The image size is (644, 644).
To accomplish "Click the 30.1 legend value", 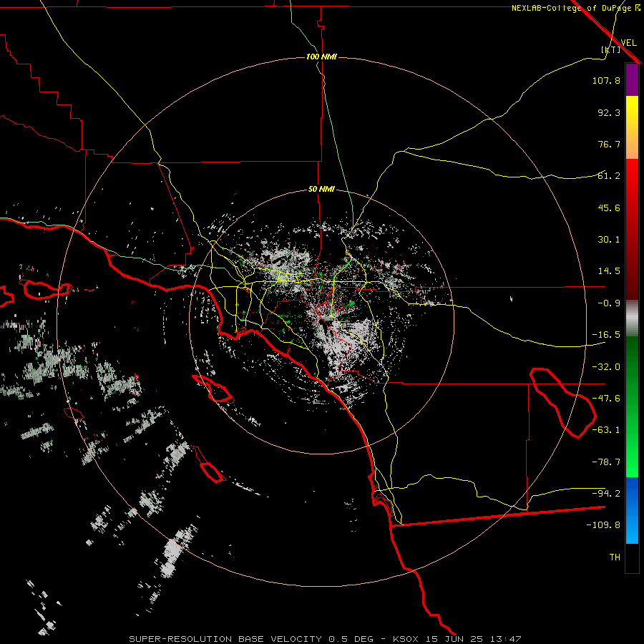I will point(609,240).
